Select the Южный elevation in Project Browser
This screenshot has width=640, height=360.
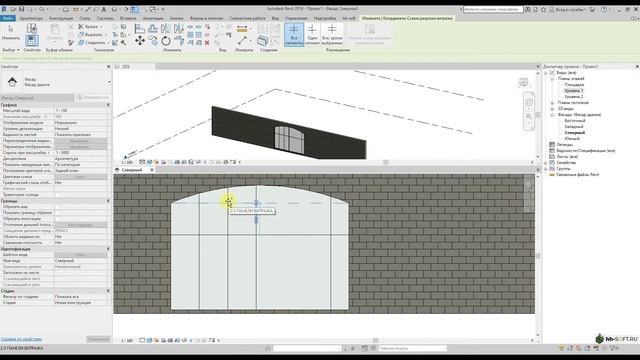click(x=572, y=139)
